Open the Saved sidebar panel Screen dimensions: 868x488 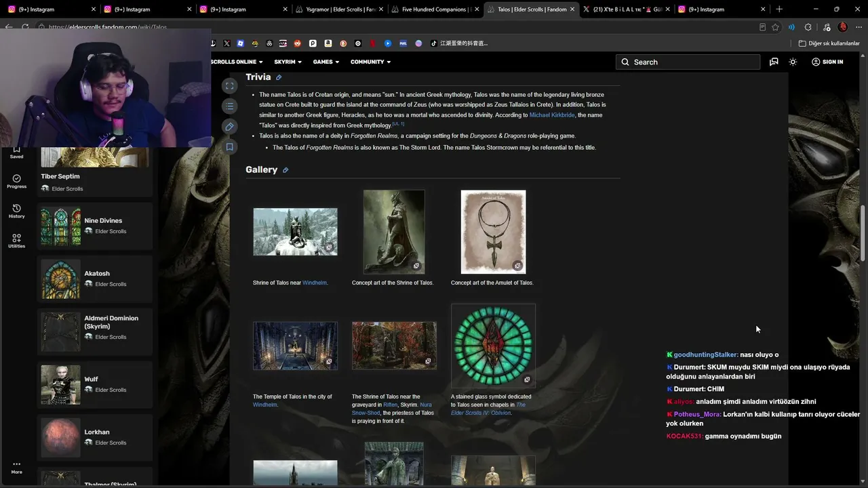point(16,152)
